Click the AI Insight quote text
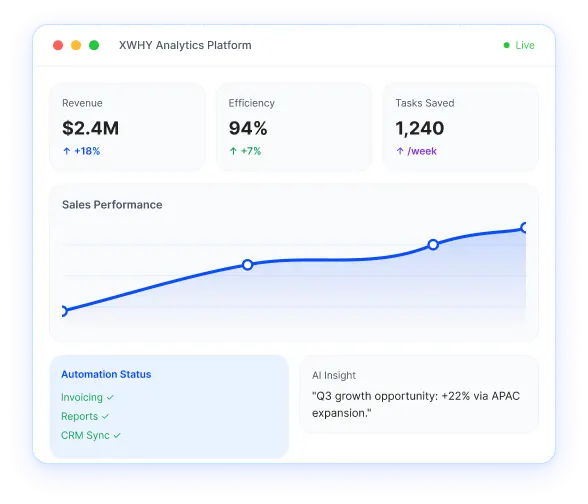Screen dimensions: 588x504 click(x=416, y=405)
